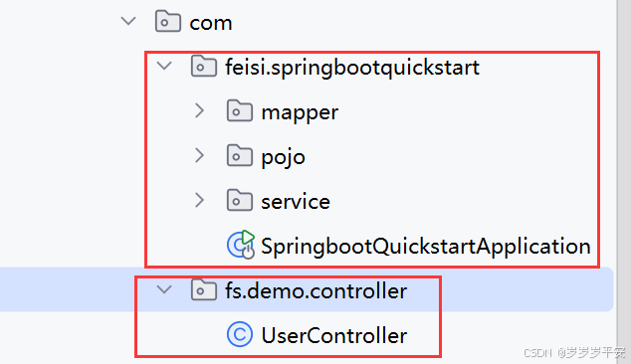This screenshot has width=631, height=364.
Task: Select the mapper package label
Action: [300, 112]
